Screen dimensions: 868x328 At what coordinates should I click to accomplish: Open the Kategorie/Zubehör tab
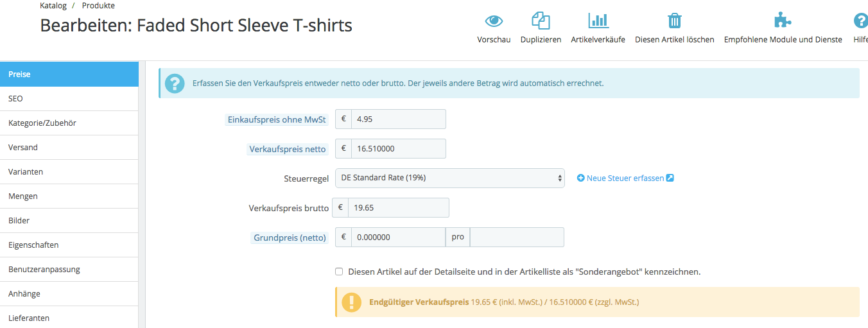tap(69, 123)
